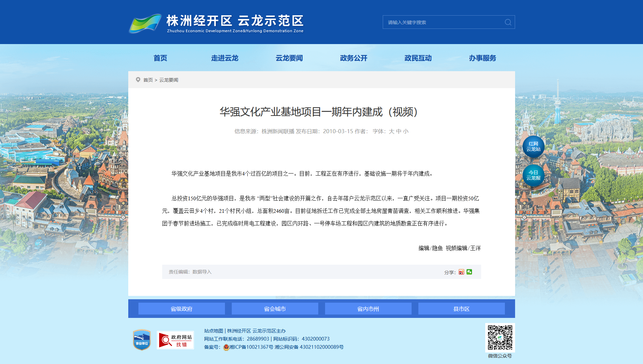643x364 pixels.
Task: Open the 政府网站找错 badge
Action: (175, 340)
